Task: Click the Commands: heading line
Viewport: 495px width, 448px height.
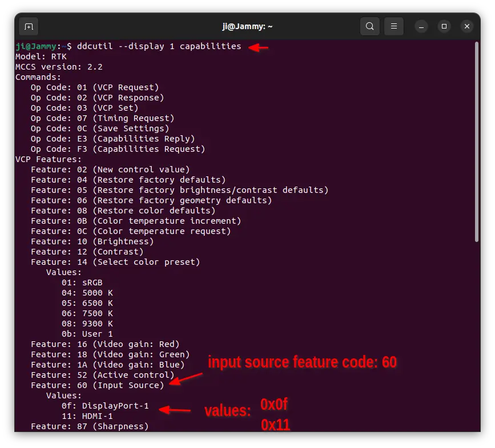Action: (x=38, y=77)
